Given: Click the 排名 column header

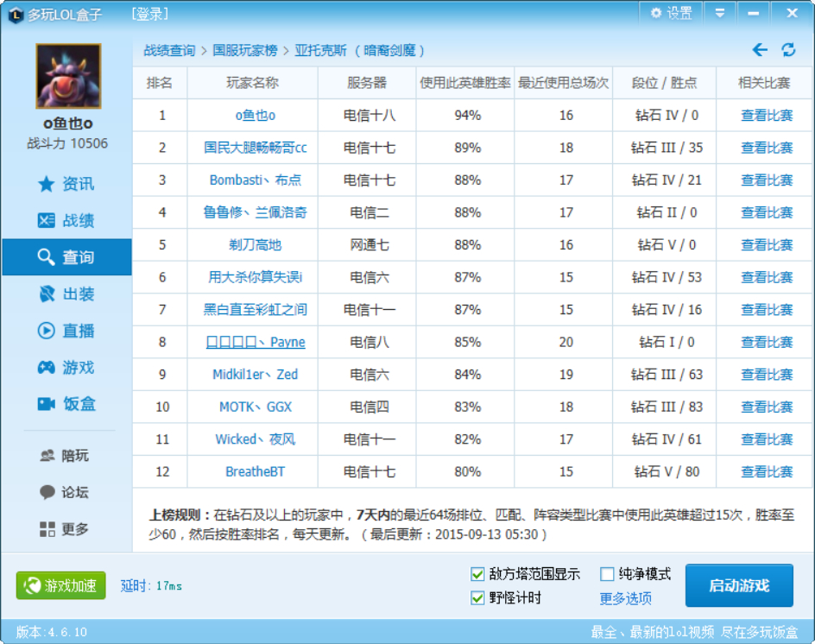Looking at the screenshot, I should click(x=160, y=83).
